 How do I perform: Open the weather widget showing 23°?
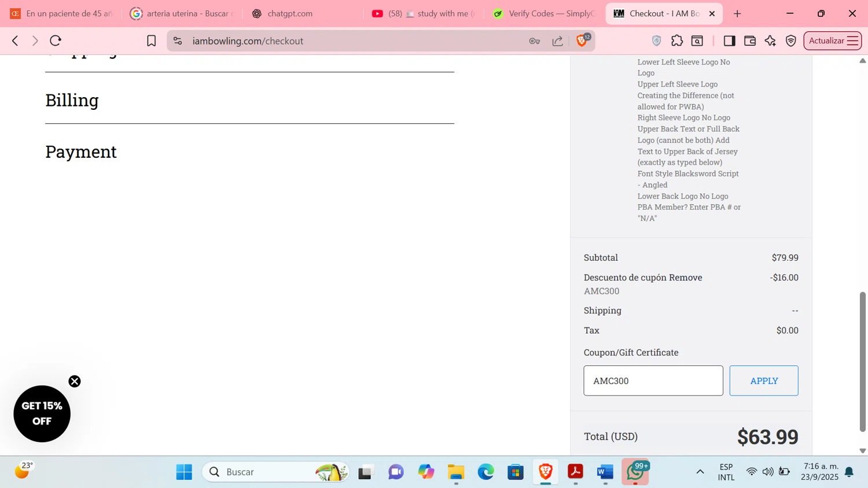click(x=24, y=471)
